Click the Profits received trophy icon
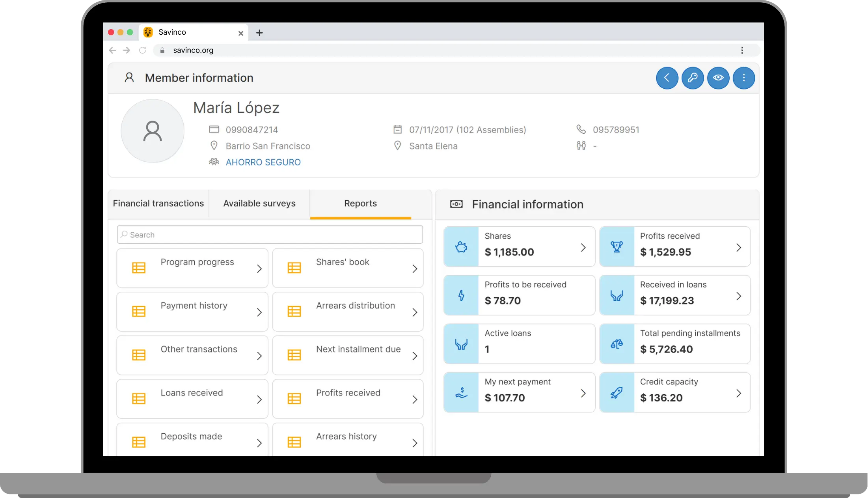The image size is (868, 498). click(x=617, y=247)
